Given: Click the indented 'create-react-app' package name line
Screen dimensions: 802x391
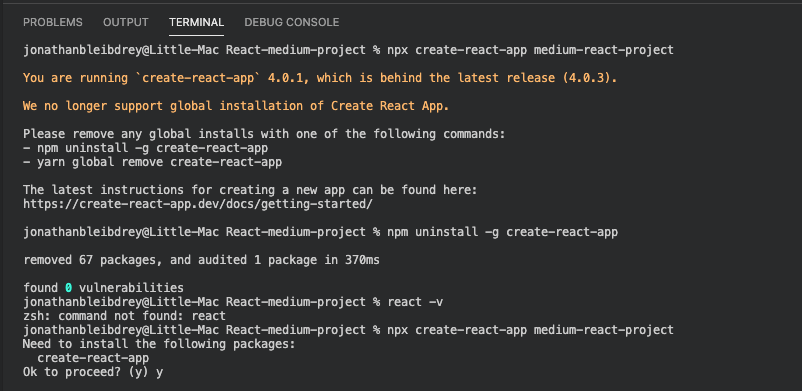Looking at the screenshot, I should (93, 358).
